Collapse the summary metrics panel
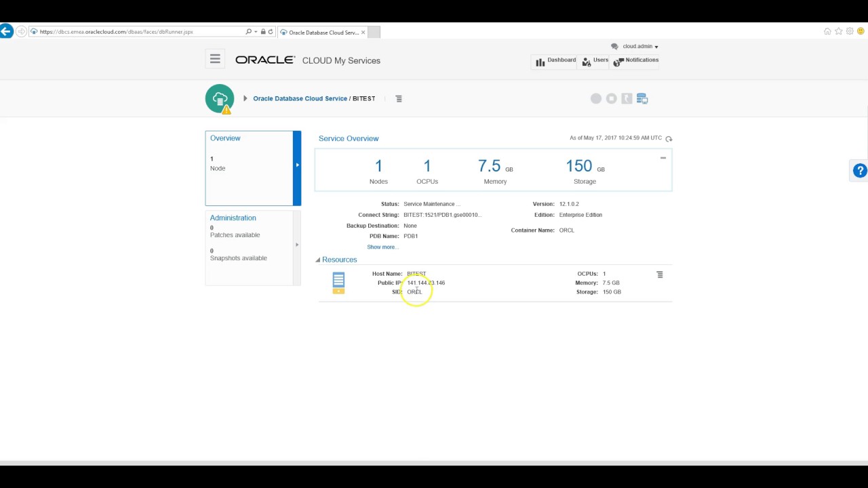 tap(663, 158)
